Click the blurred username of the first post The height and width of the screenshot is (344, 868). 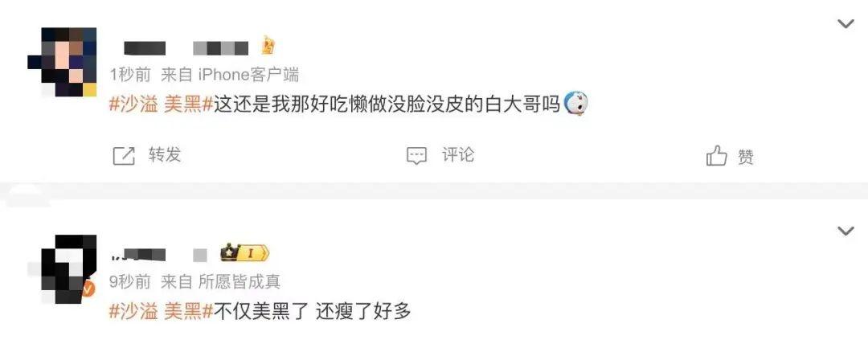click(186, 47)
